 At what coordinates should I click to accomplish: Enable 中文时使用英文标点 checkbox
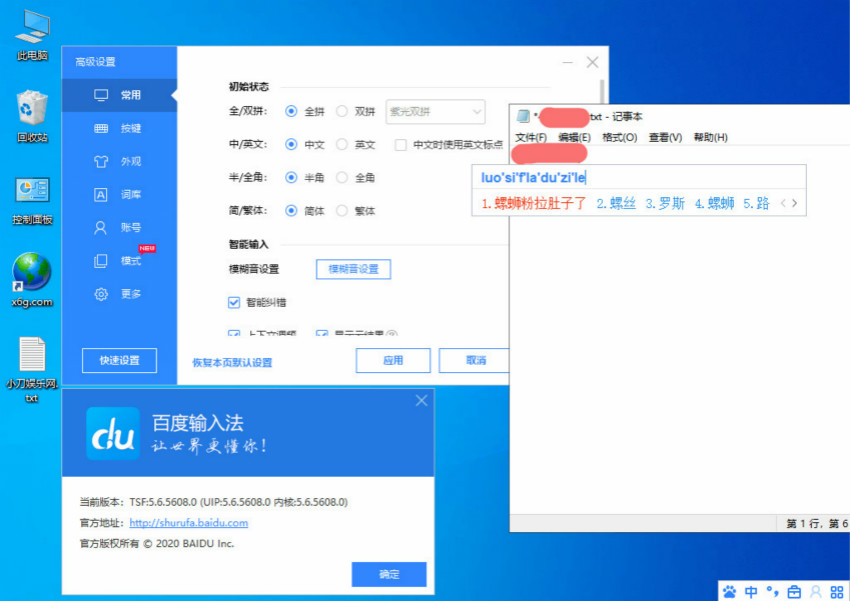click(401, 145)
